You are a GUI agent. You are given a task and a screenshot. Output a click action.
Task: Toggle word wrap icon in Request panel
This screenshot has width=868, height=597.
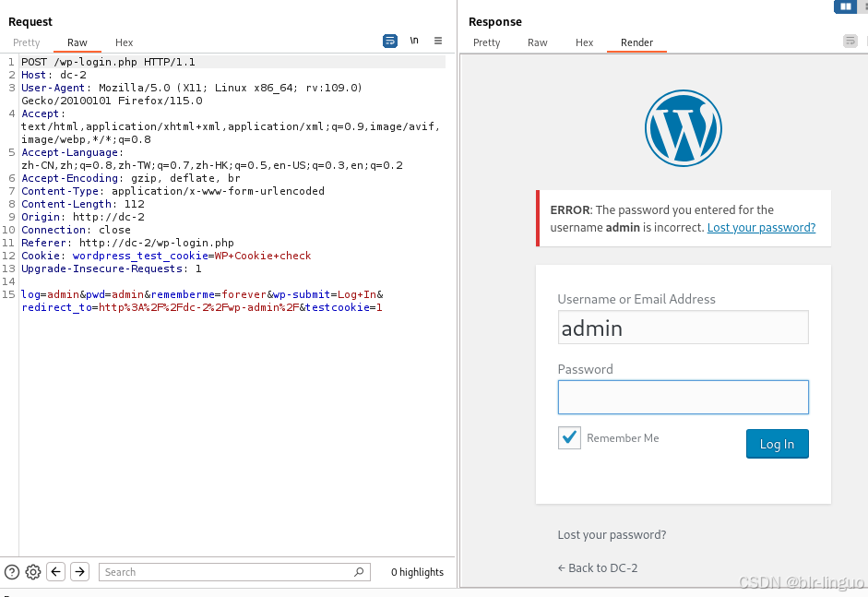389,41
